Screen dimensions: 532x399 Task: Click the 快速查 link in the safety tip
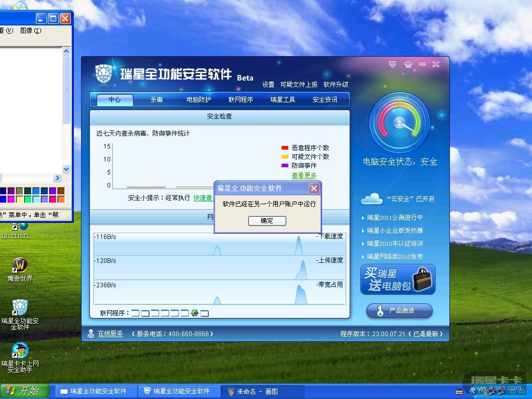(204, 198)
